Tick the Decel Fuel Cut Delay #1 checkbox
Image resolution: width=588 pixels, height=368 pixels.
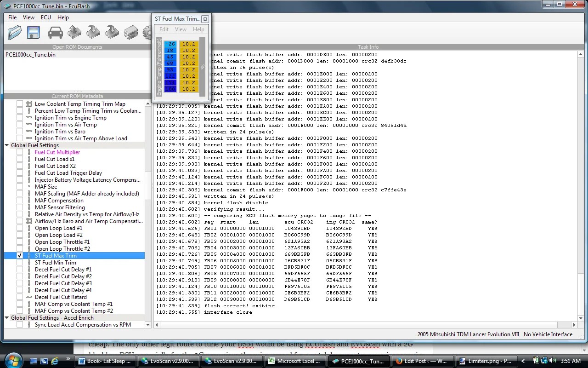20,270
